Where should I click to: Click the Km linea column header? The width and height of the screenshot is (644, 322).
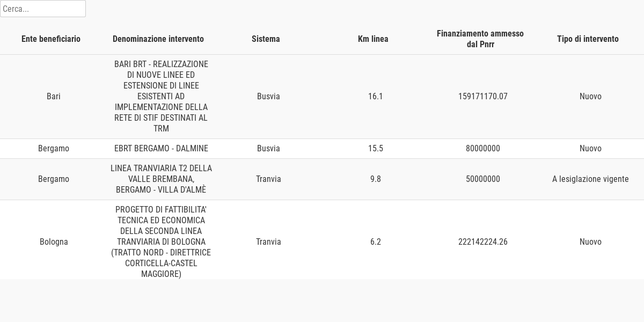point(373,39)
